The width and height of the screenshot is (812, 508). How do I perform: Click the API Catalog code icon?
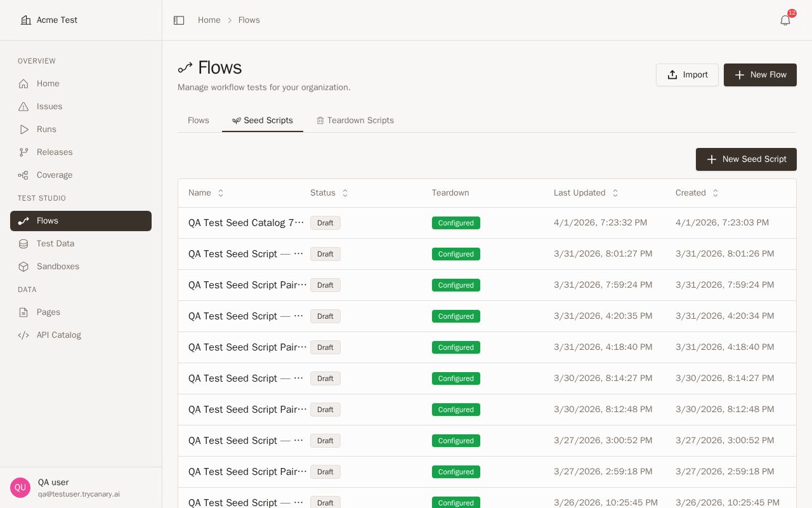coord(23,335)
